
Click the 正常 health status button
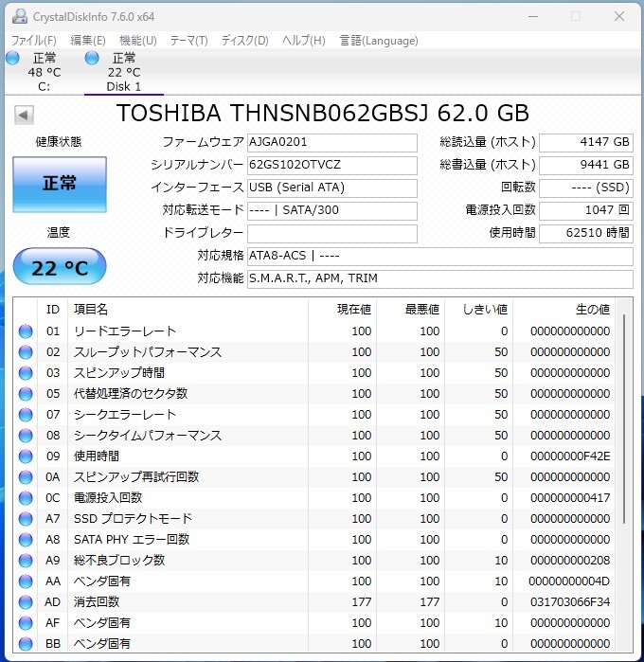click(x=60, y=184)
